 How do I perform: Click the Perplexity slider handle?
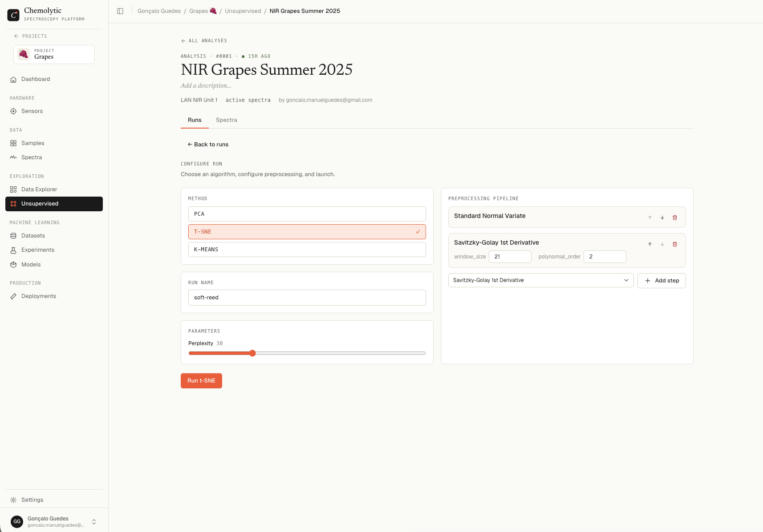coord(252,353)
